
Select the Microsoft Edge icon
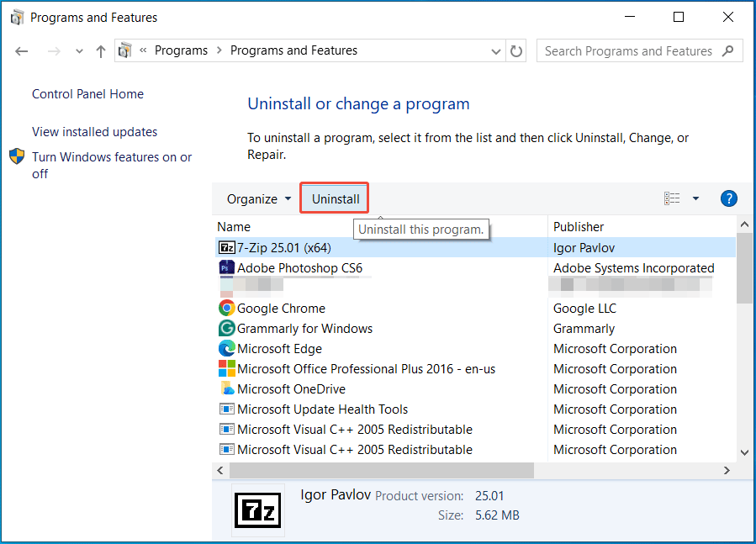(x=226, y=348)
